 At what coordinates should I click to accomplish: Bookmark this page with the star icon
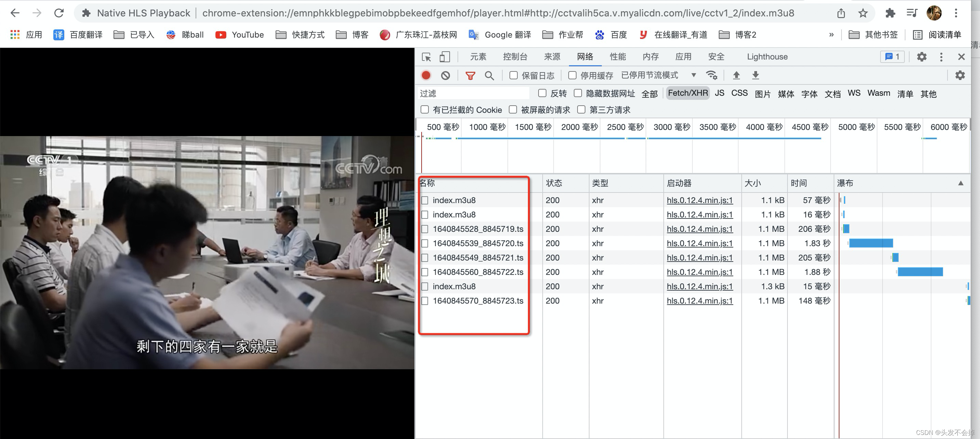[863, 13]
